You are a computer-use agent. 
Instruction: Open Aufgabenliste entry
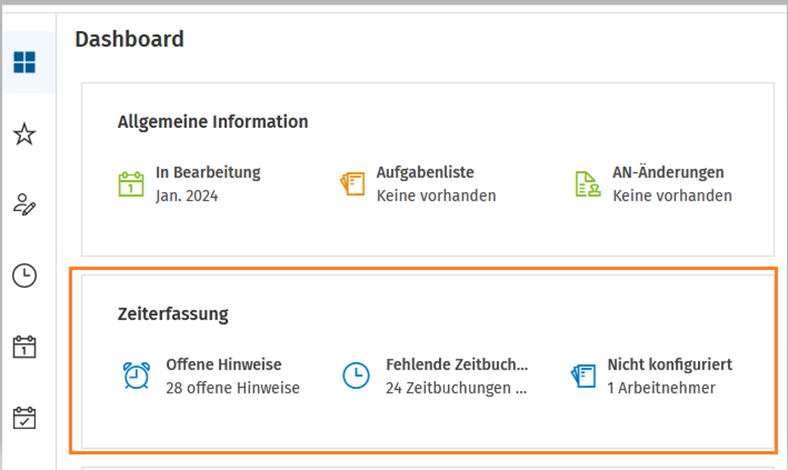[418, 184]
